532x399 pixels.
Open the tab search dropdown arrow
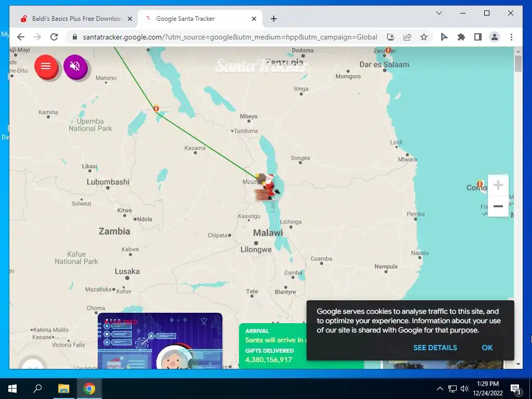tap(438, 13)
